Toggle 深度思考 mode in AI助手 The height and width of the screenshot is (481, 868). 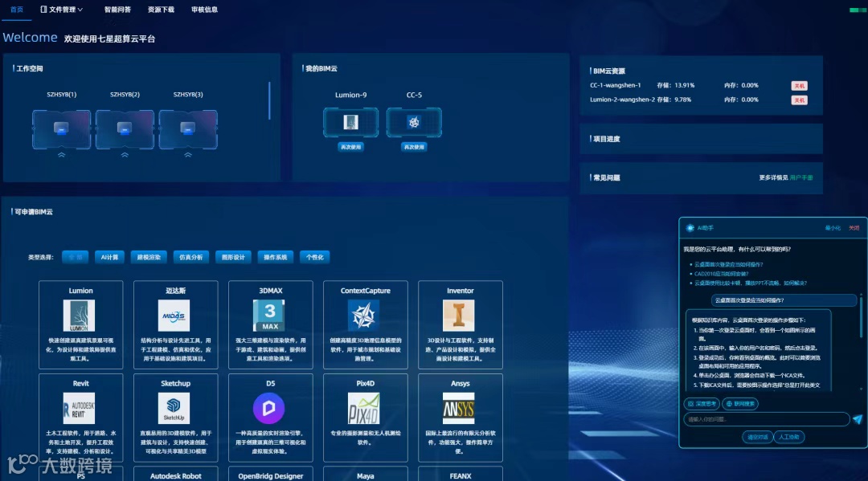click(x=702, y=404)
